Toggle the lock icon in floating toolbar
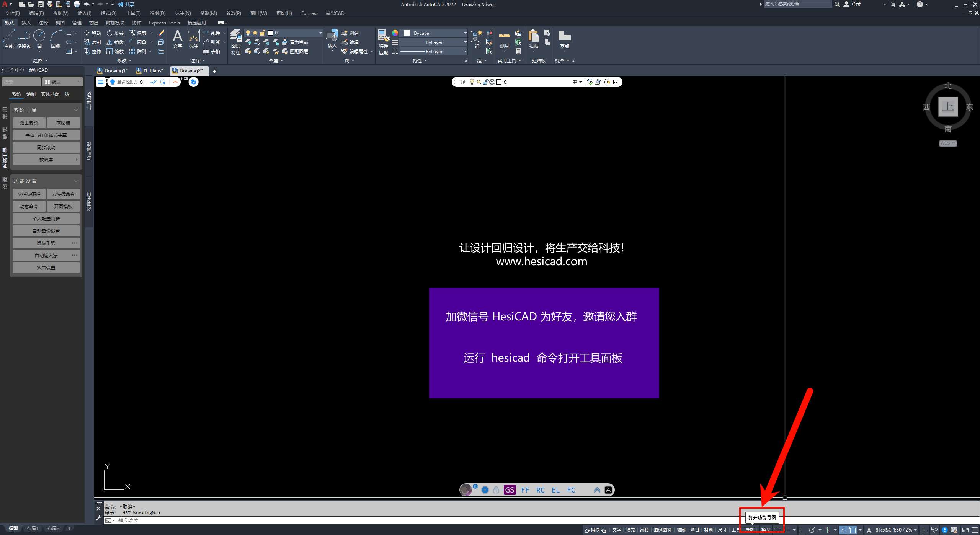This screenshot has width=980, height=535. click(496, 490)
